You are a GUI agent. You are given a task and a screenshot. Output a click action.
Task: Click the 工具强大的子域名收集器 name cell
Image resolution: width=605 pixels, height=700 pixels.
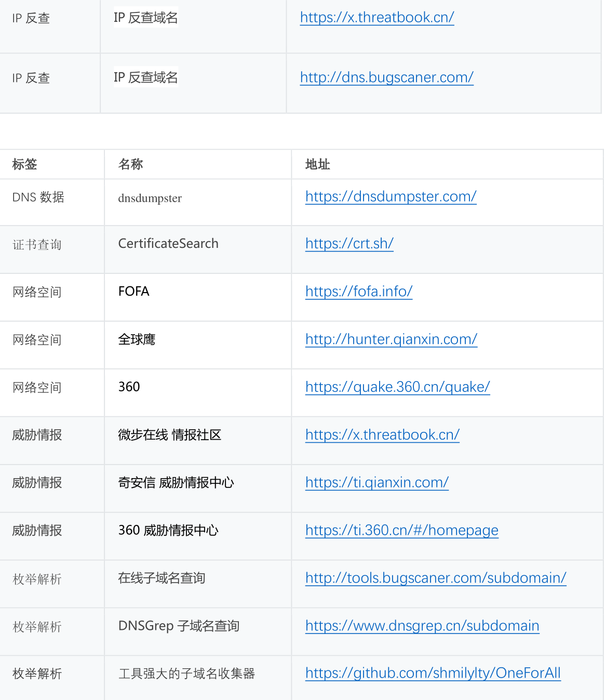(x=187, y=674)
